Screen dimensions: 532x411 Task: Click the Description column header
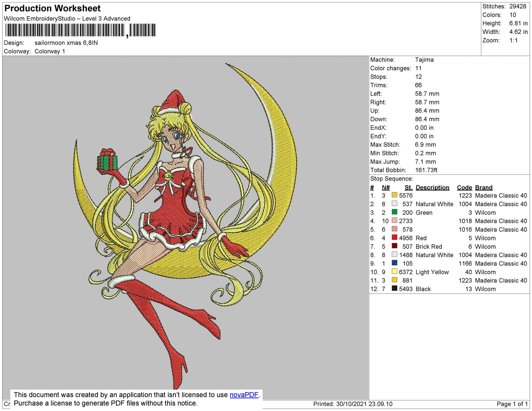pyautogui.click(x=433, y=187)
